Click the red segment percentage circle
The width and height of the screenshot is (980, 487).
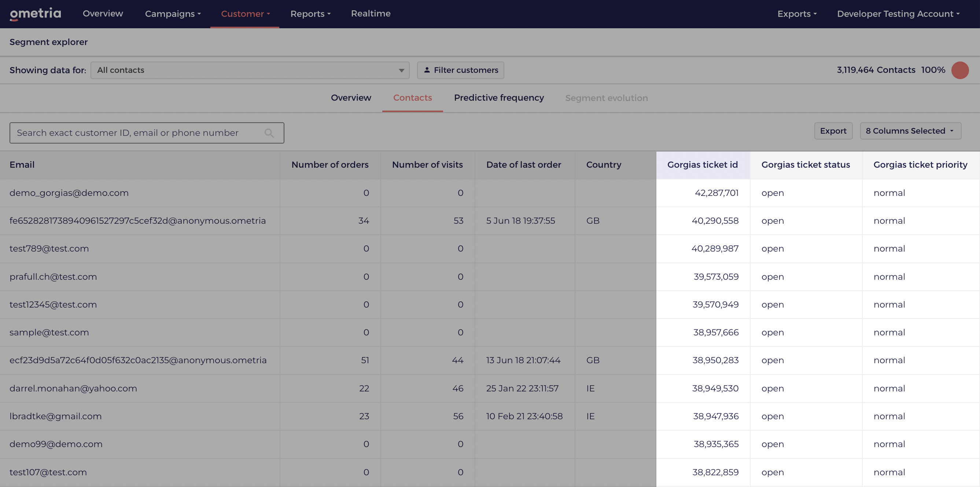coord(960,70)
